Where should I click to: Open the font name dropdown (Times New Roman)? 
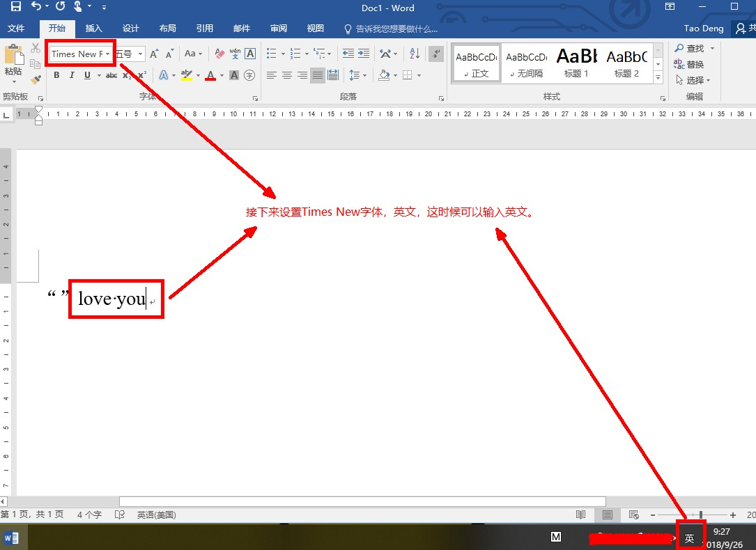click(107, 54)
